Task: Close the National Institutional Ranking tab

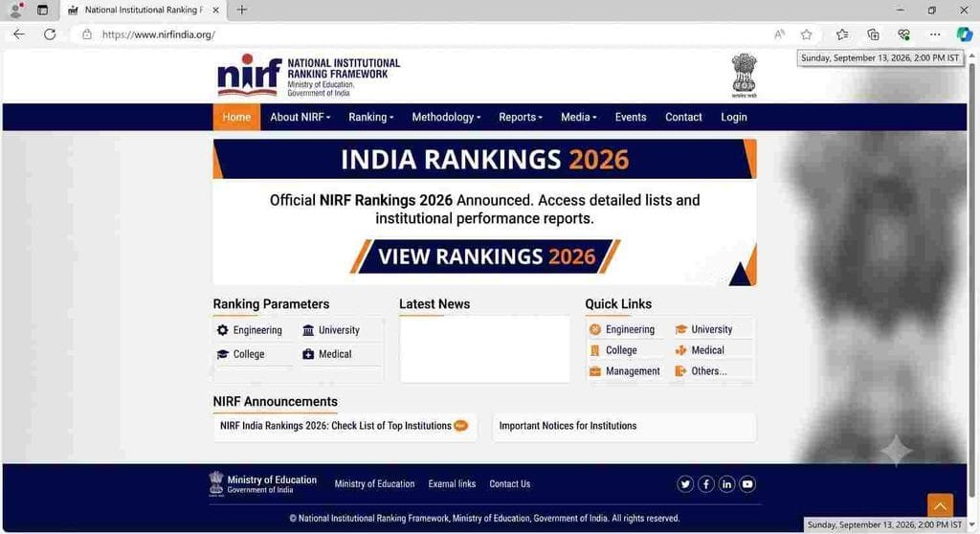Action: (215, 10)
